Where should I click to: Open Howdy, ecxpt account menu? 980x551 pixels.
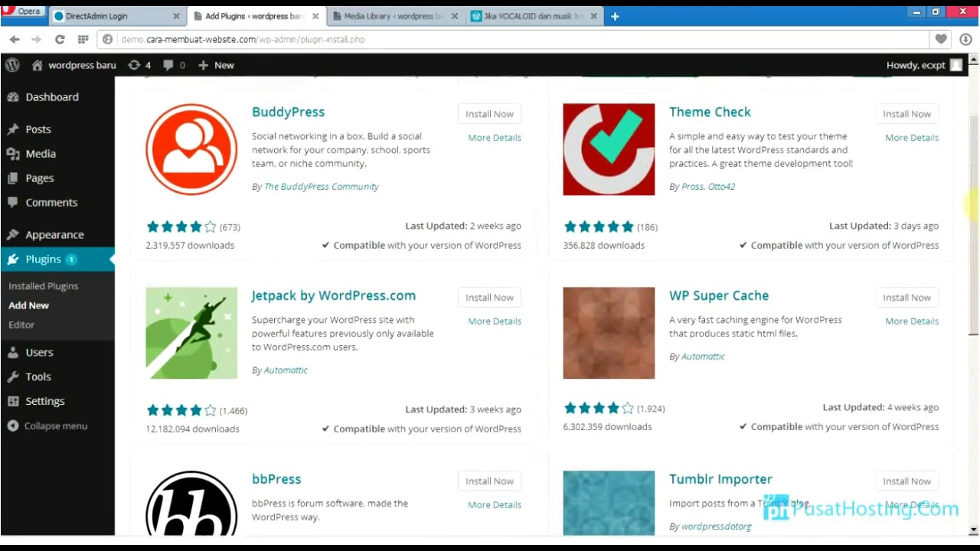point(924,65)
